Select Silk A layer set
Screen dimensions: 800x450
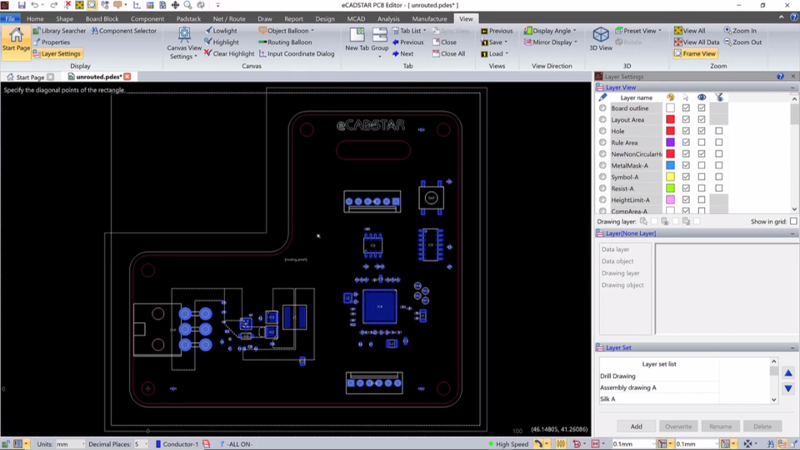point(659,399)
